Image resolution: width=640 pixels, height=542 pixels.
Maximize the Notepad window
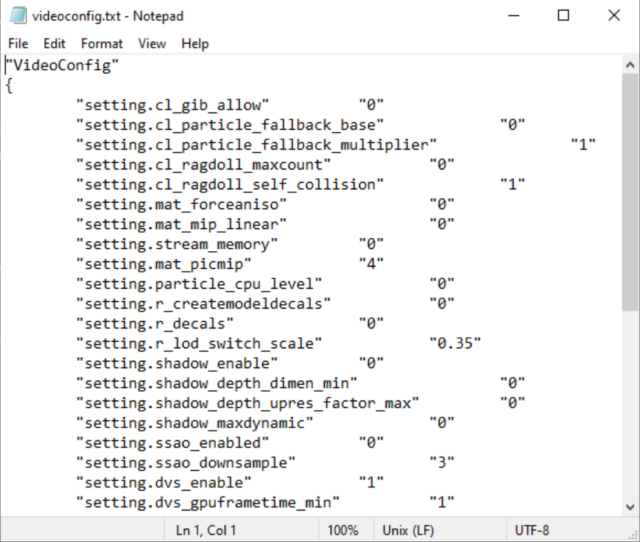563,16
